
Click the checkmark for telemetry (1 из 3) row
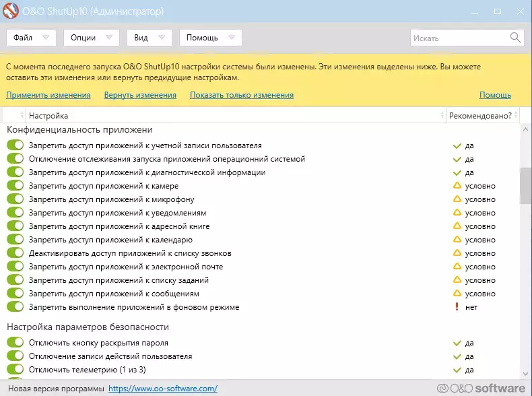[x=457, y=370]
